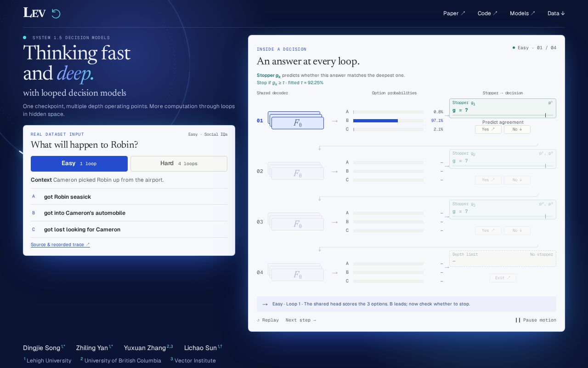Click author name Yuxuan Zhang

[145, 348]
